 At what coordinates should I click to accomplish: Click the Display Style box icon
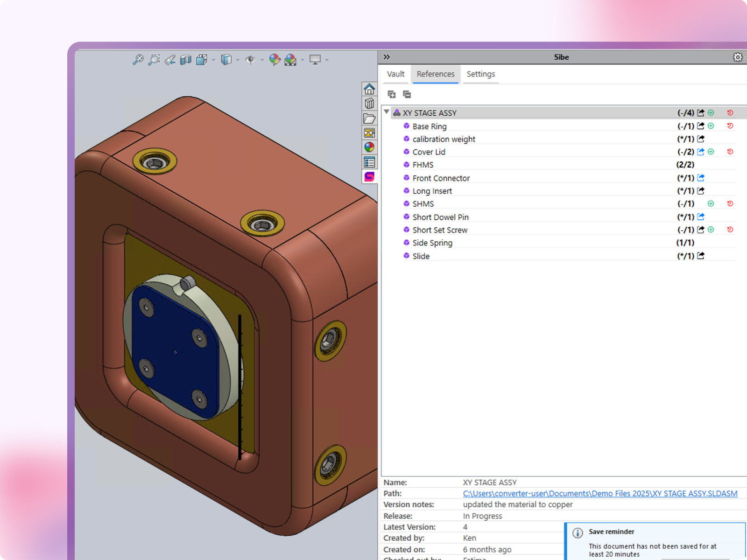tap(226, 60)
